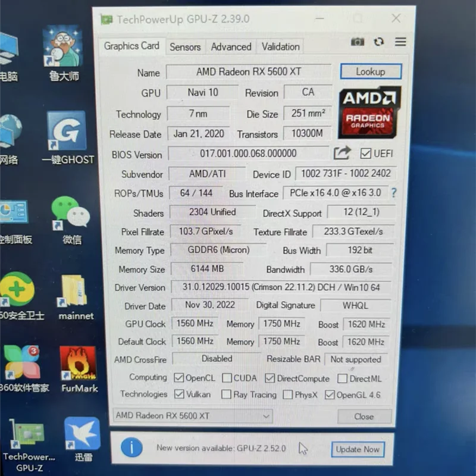Expand the AMD Radeon RX 5600 XT dropdown
The image size is (476, 476).
point(192,415)
